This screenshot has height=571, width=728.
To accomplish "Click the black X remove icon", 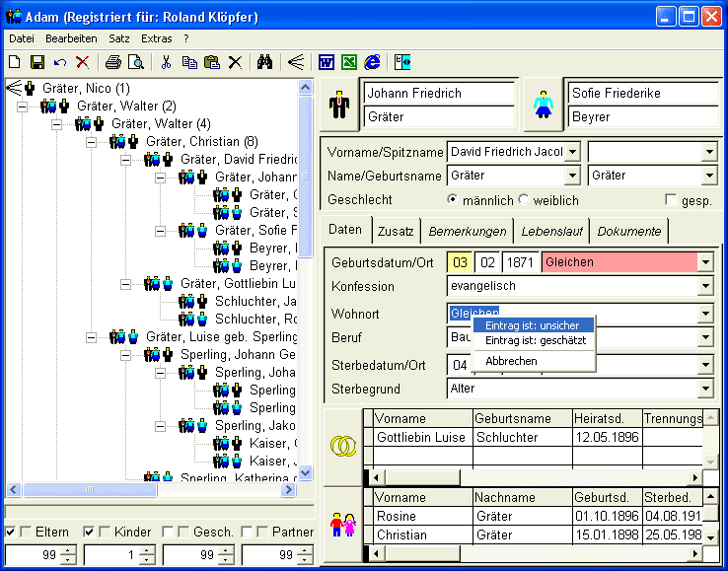I will (x=235, y=62).
